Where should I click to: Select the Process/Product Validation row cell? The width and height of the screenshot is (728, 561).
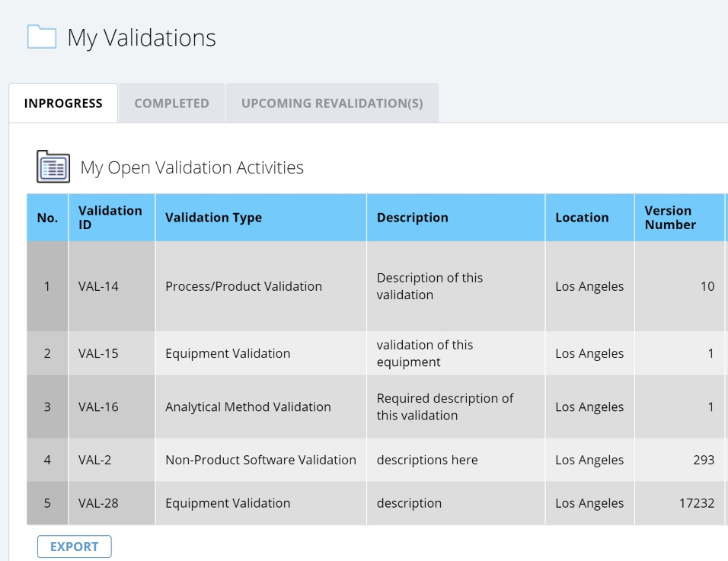(x=261, y=286)
